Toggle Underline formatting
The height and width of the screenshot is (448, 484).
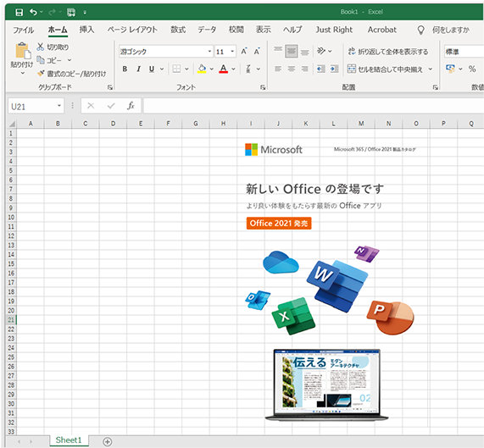tap(152, 69)
